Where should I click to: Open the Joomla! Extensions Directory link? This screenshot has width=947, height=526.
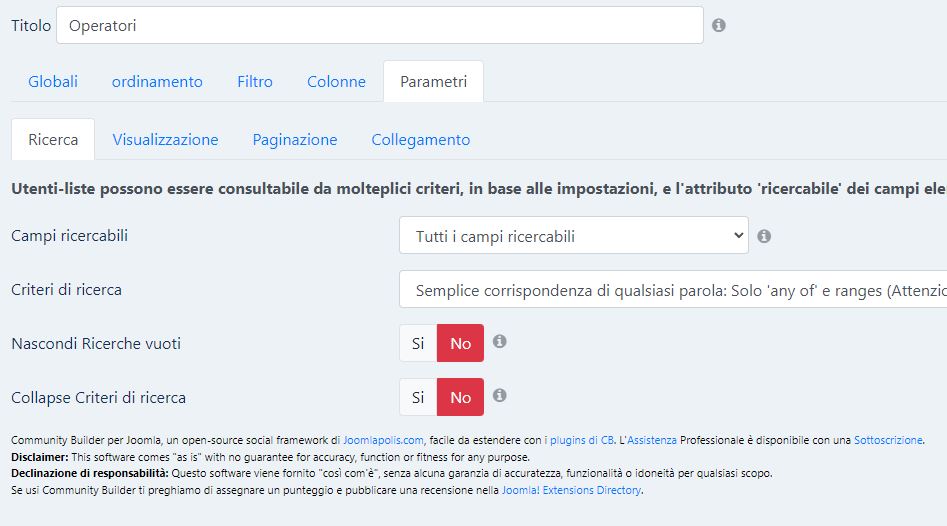(571, 490)
